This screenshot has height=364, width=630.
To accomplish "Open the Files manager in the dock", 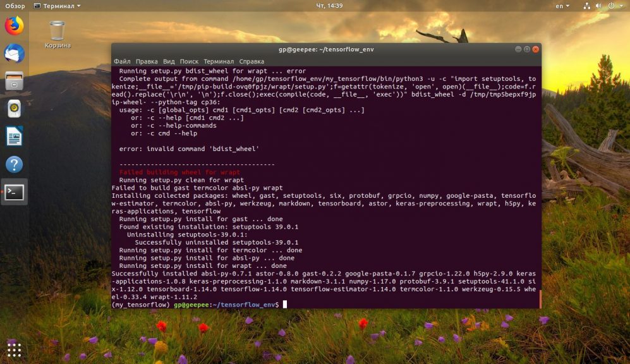I will click(x=14, y=81).
